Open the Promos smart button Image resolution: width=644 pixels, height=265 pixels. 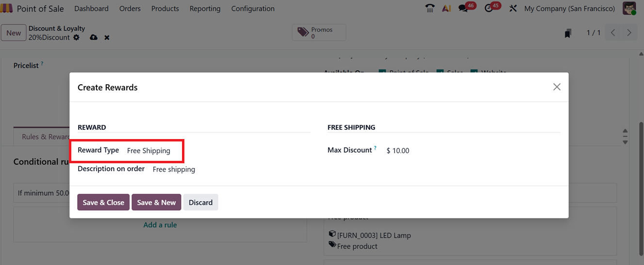tap(319, 32)
